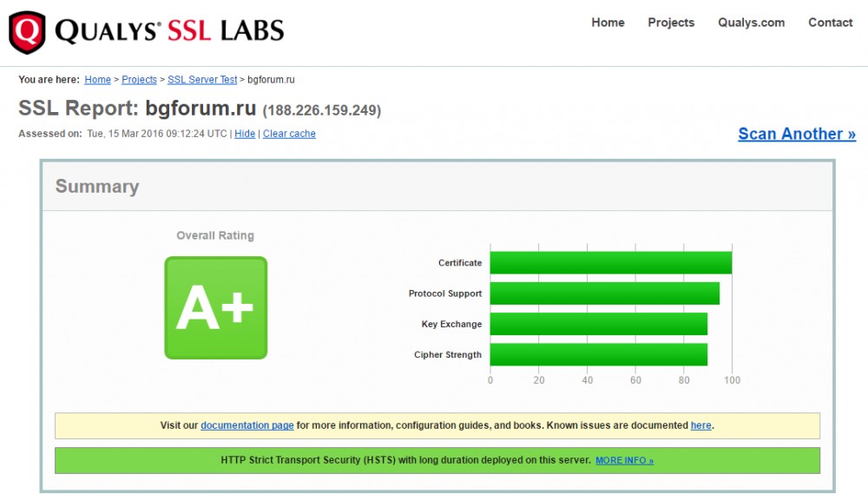
Task: Navigate to SSL Server Test breadcrumb
Action: click(202, 80)
